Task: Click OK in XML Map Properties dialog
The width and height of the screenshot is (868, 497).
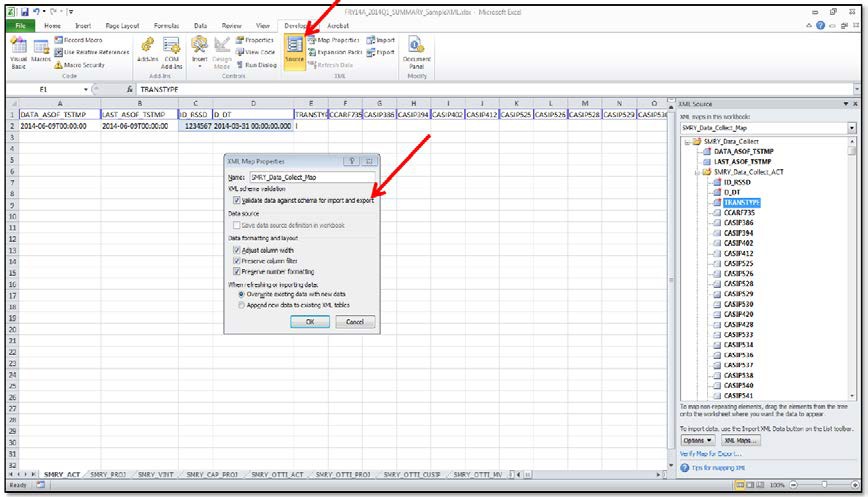Action: 310,322
